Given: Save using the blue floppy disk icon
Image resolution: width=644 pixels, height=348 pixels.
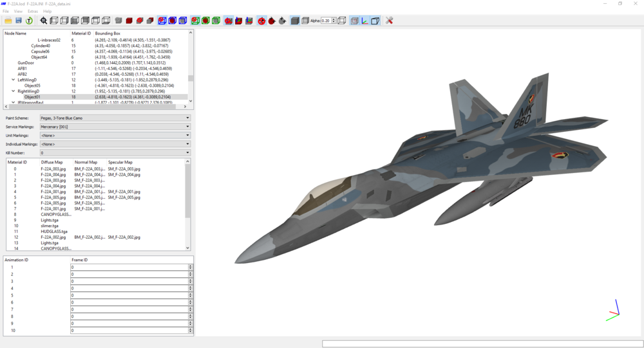Looking at the screenshot, I should pos(19,21).
